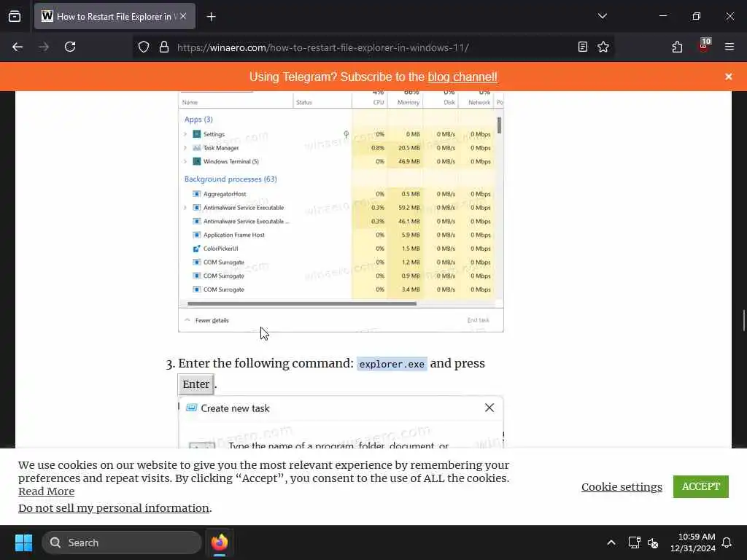This screenshot has height=560, width=747.
Task: Open the Read More cookie link
Action: (x=46, y=491)
